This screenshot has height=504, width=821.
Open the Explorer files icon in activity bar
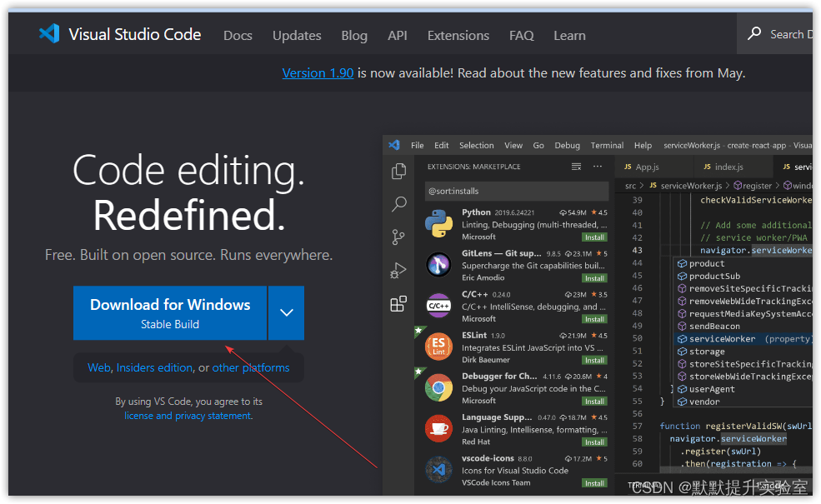398,171
